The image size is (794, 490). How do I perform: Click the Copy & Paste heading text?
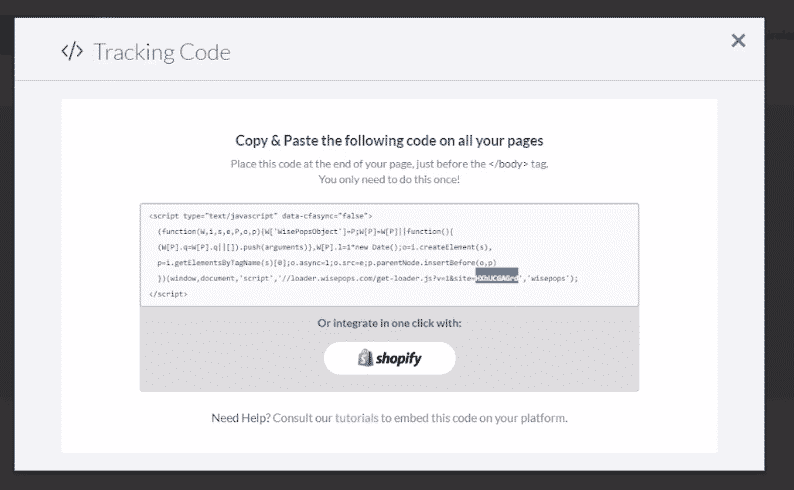[389, 141]
